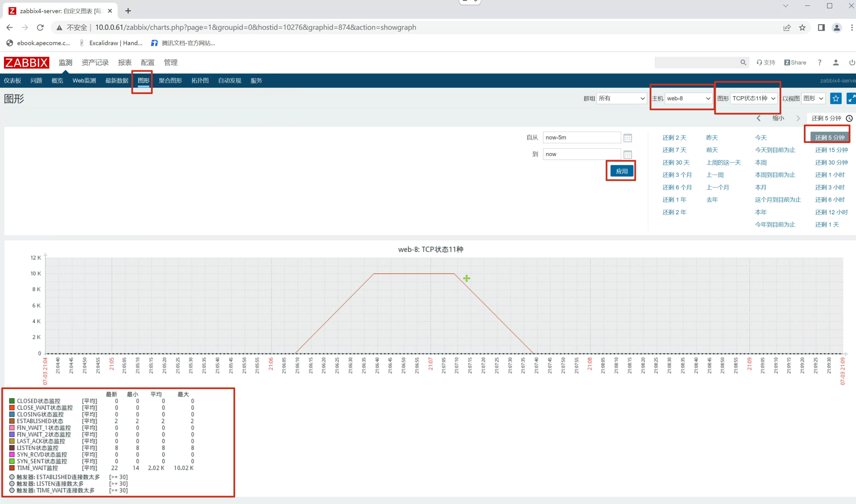
Task: Toggle fullscreen mode with blue arrows icon
Action: [x=851, y=99]
